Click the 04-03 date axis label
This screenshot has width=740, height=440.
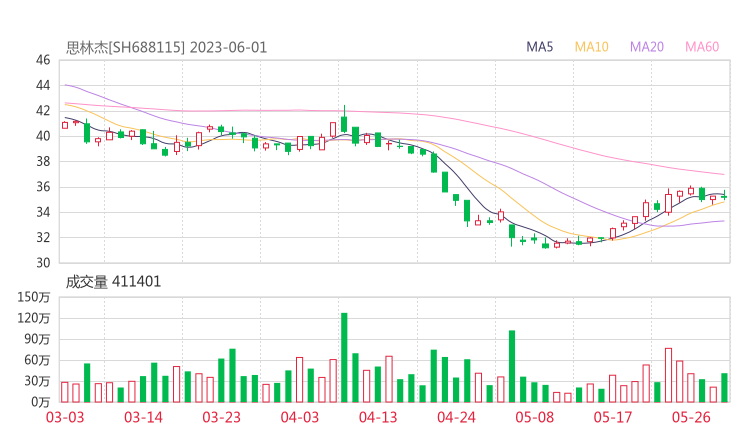tap(300, 417)
